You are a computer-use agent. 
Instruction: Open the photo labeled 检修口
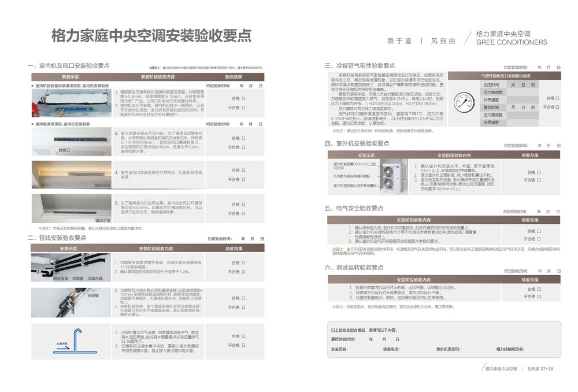point(72,142)
